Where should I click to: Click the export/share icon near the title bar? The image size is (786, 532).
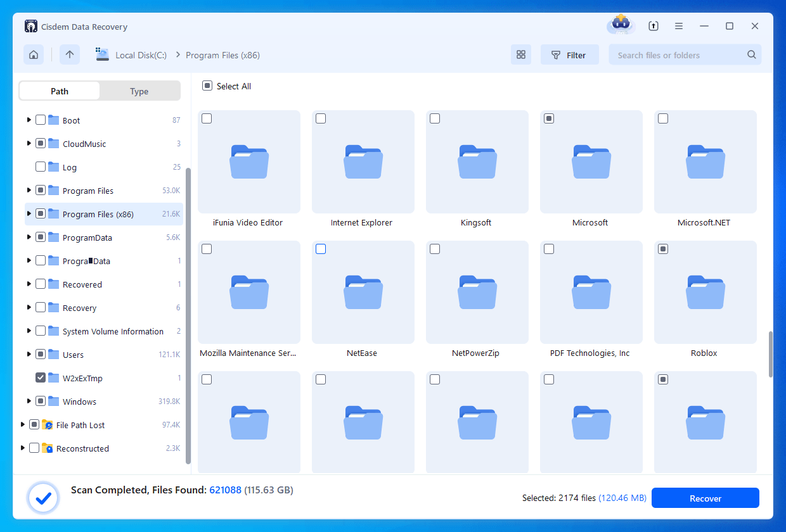(653, 25)
